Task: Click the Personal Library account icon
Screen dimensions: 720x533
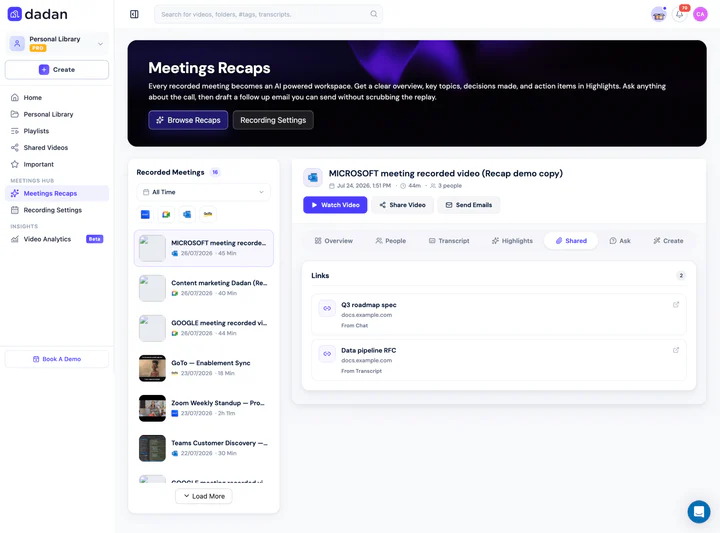Action: (x=17, y=44)
